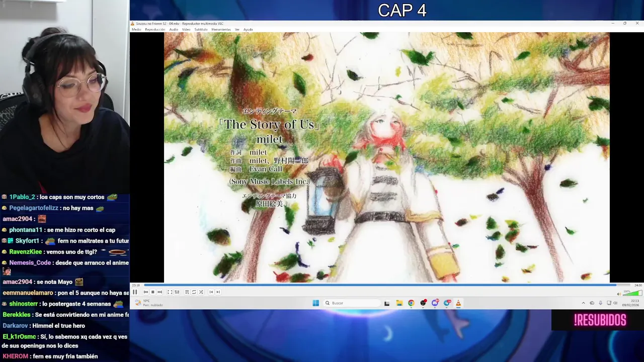Open the Audio menu
The image size is (644, 362).
[x=174, y=30]
